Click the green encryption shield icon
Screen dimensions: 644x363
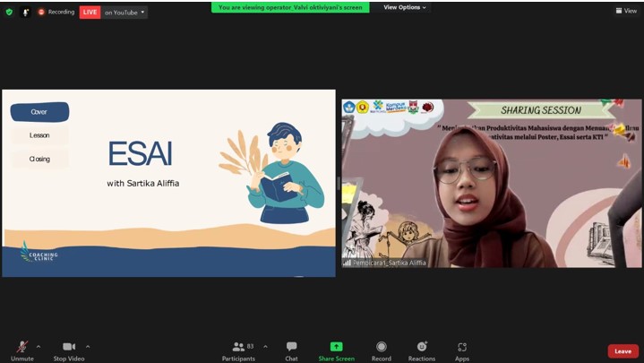tap(9, 12)
